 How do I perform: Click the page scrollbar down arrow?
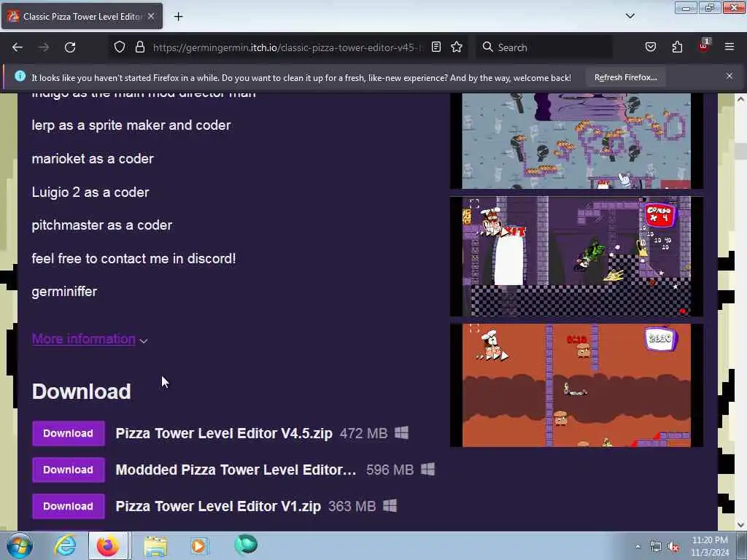(x=740, y=525)
